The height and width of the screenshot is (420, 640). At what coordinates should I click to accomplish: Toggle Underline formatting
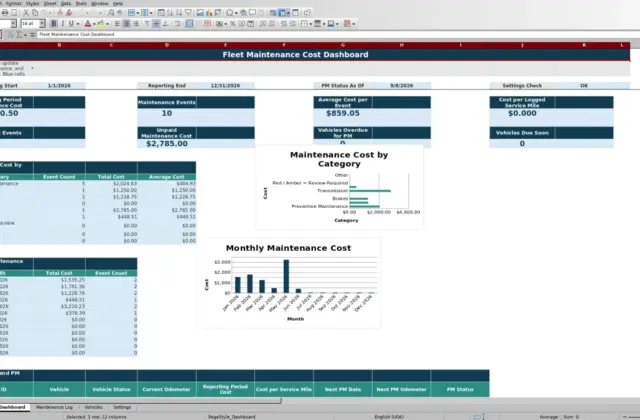click(71, 24)
